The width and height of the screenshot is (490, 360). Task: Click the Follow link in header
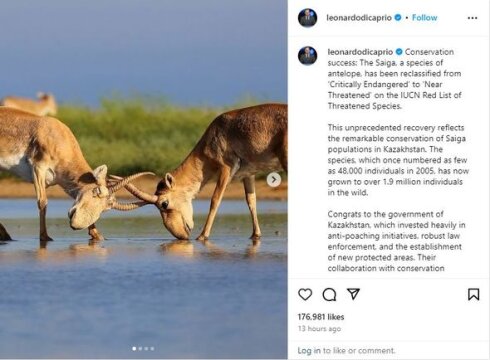(424, 18)
